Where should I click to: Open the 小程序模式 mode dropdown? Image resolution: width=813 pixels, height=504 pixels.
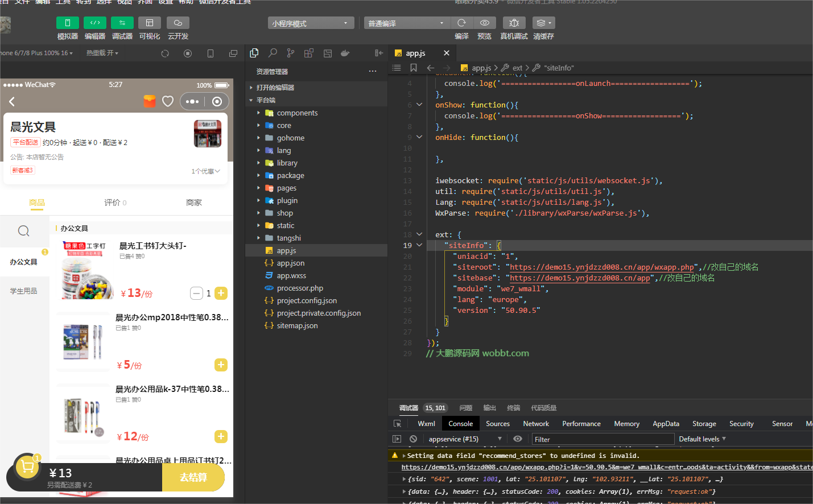click(311, 23)
